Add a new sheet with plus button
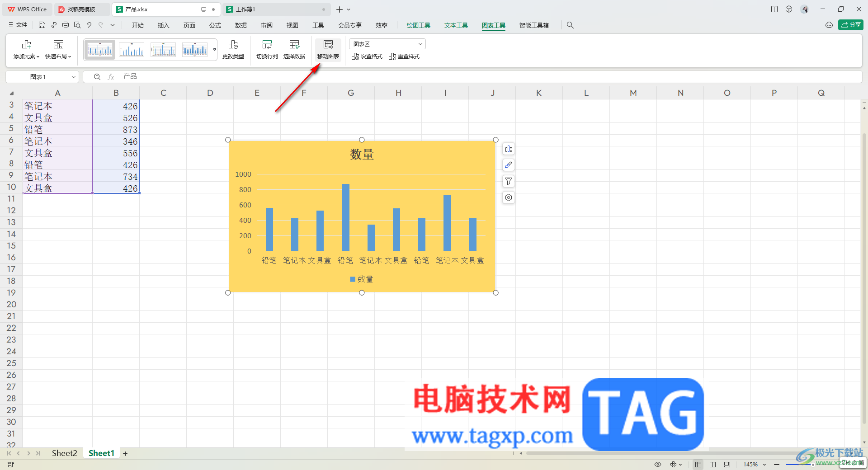The width and height of the screenshot is (868, 470). pyautogui.click(x=125, y=453)
